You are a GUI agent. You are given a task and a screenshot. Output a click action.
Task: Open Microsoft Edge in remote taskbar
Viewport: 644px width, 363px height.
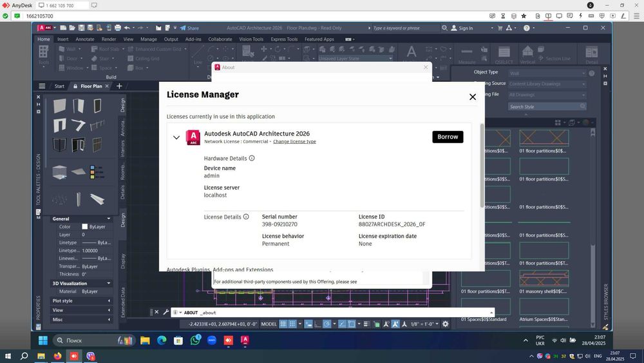click(x=162, y=340)
